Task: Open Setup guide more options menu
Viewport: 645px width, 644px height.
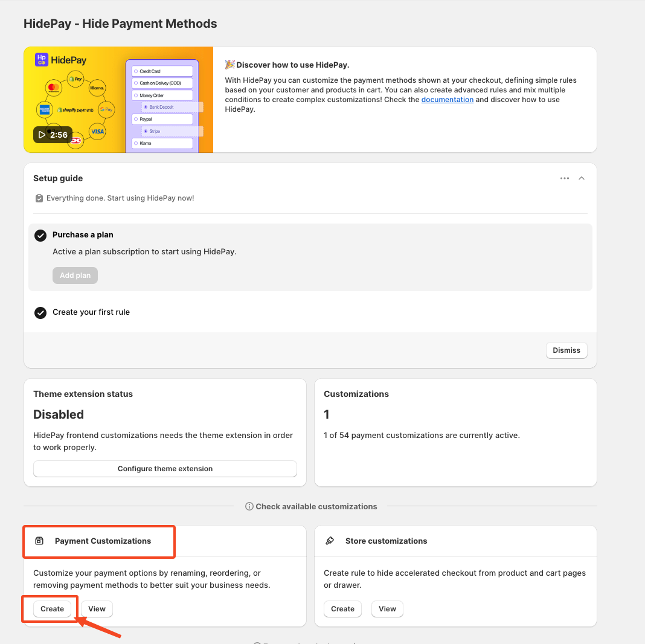Action: [564, 178]
